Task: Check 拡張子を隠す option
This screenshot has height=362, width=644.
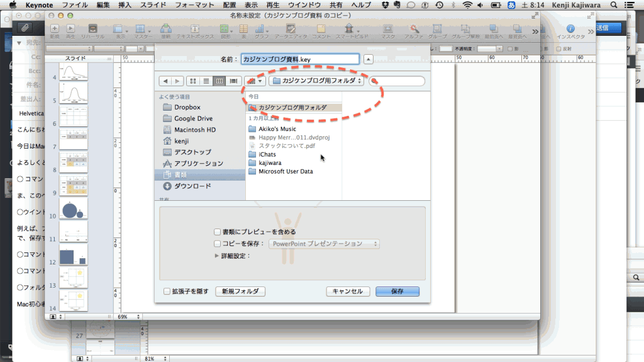Action: click(x=167, y=291)
